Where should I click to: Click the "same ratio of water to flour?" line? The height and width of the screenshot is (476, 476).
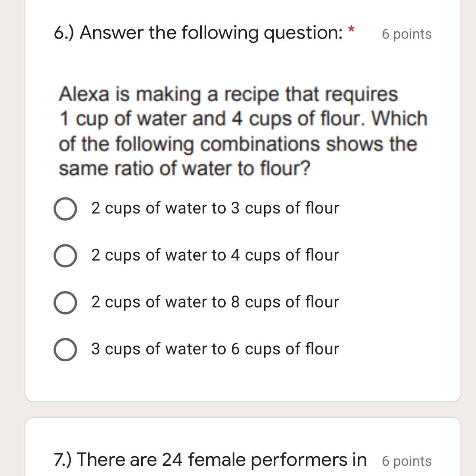(x=184, y=169)
